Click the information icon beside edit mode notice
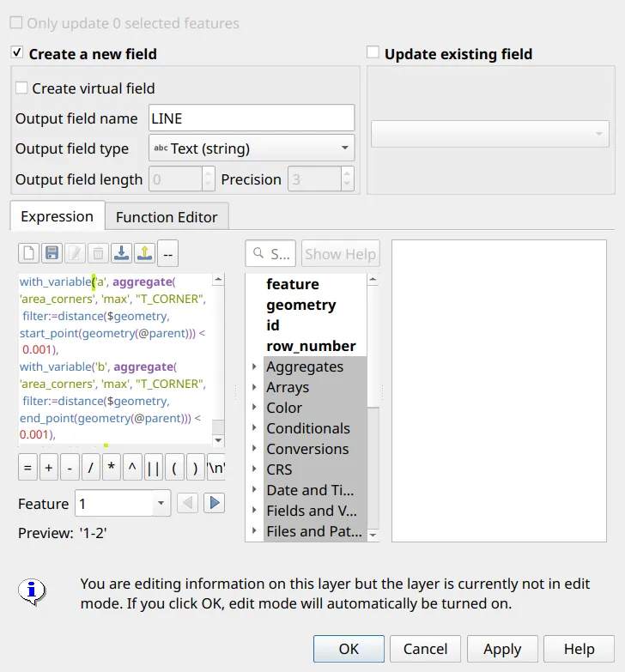 31,591
